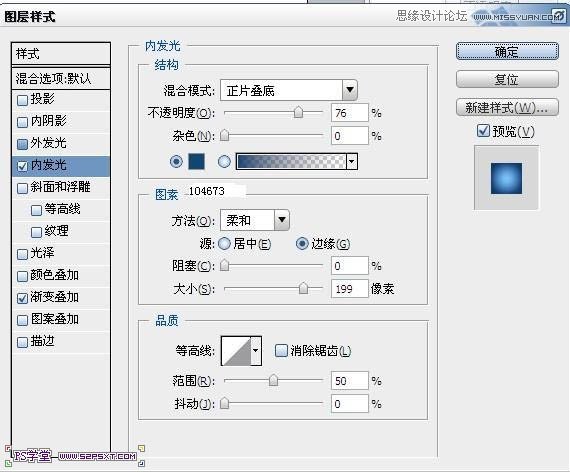Viewport: 570px width, 472px height.
Task: Click the 复位 button
Action: (x=507, y=79)
